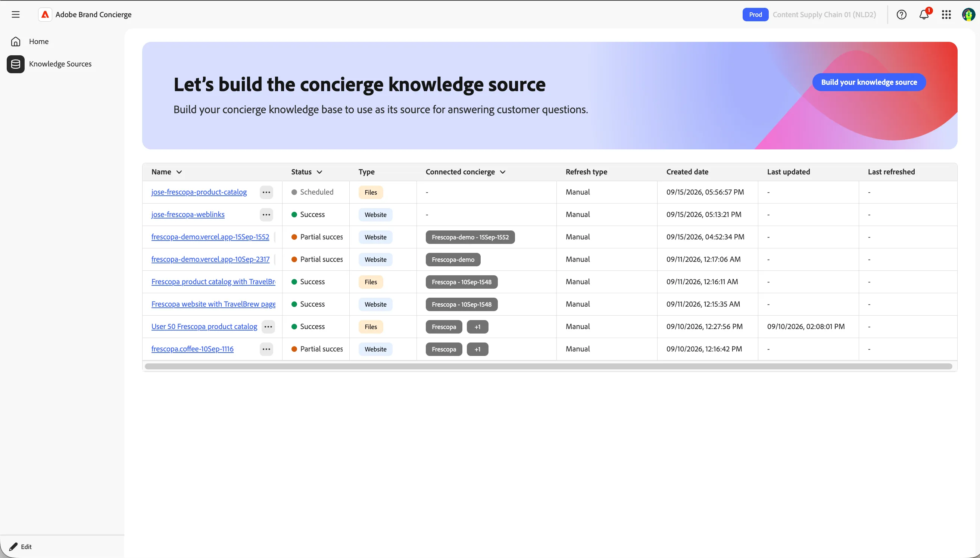This screenshot has width=980, height=558.
Task: Open User 50 Frescopa product catalog link
Action: point(204,326)
